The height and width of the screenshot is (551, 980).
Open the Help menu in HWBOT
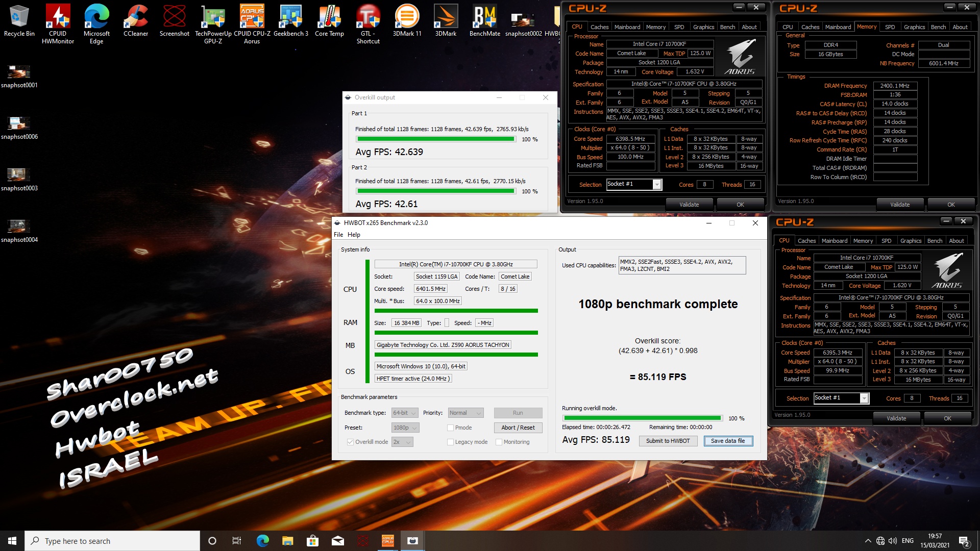354,235
